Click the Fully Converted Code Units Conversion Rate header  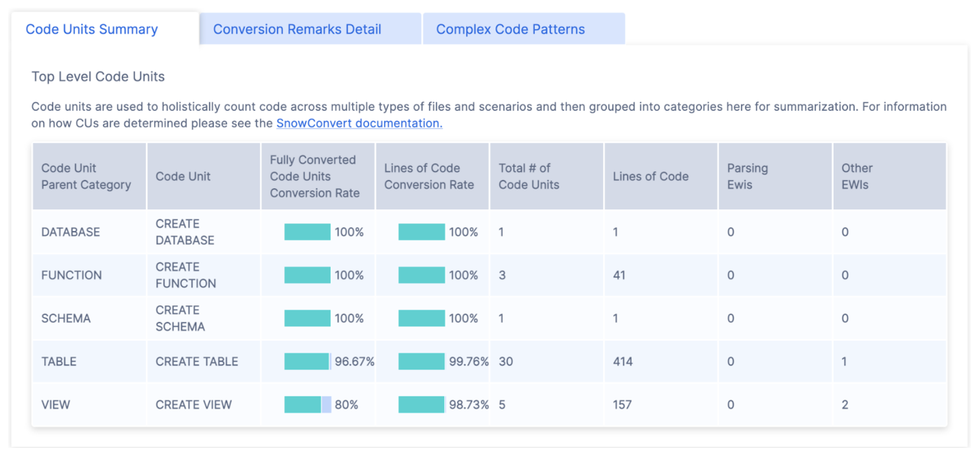[x=313, y=176]
